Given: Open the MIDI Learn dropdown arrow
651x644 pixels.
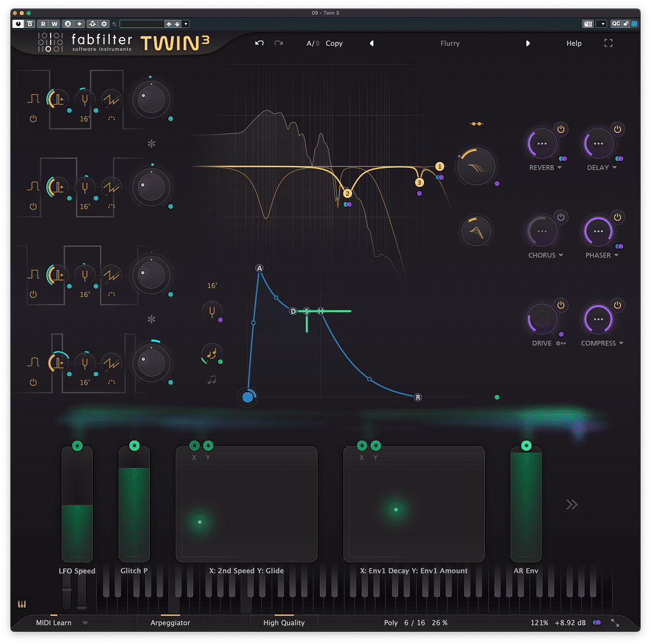Looking at the screenshot, I should tap(85, 623).
